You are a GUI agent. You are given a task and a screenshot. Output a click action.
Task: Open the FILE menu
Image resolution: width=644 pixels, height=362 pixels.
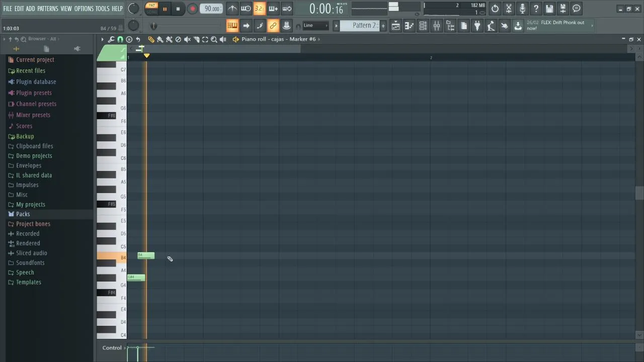point(8,9)
